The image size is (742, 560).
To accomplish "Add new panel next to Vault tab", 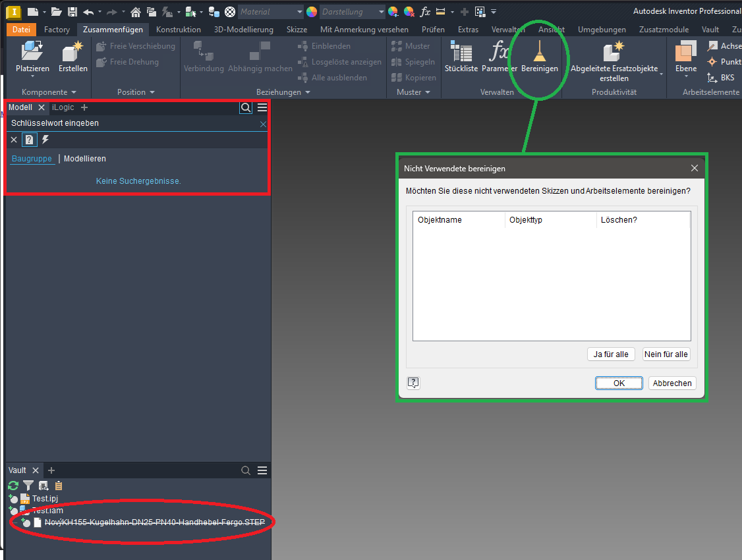I will 51,470.
